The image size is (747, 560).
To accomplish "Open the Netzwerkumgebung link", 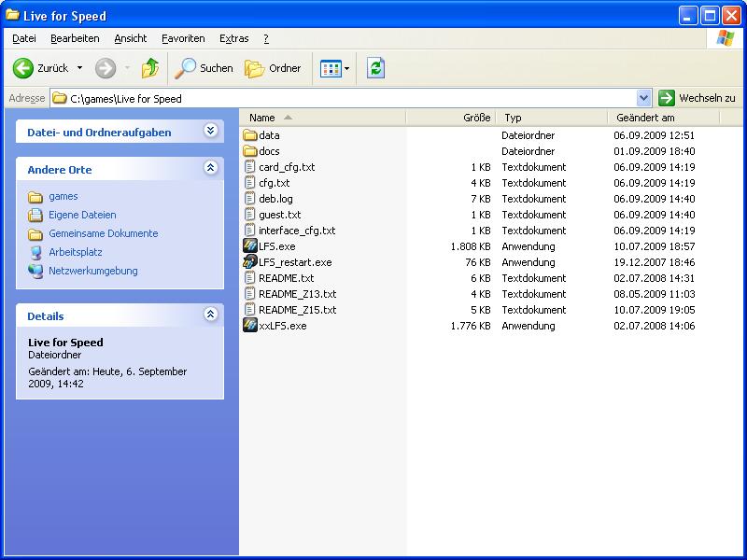I will pyautogui.click(x=92, y=271).
